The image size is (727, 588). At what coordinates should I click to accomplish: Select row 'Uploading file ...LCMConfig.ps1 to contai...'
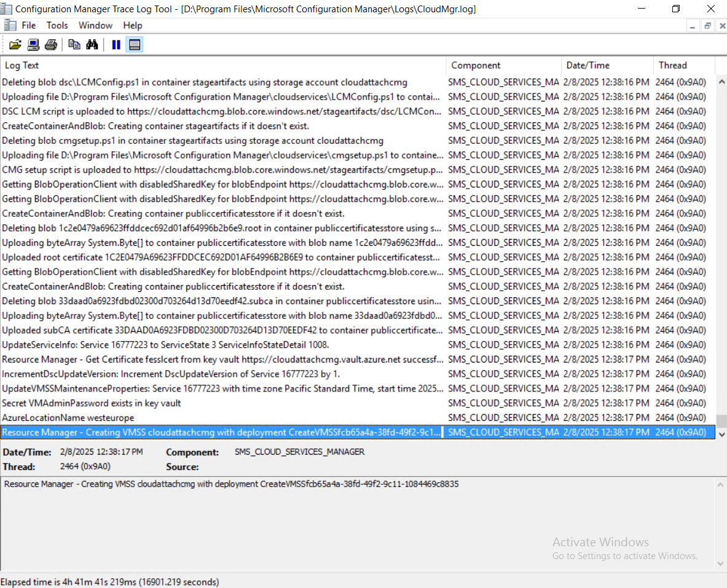pyautogui.click(x=358, y=97)
